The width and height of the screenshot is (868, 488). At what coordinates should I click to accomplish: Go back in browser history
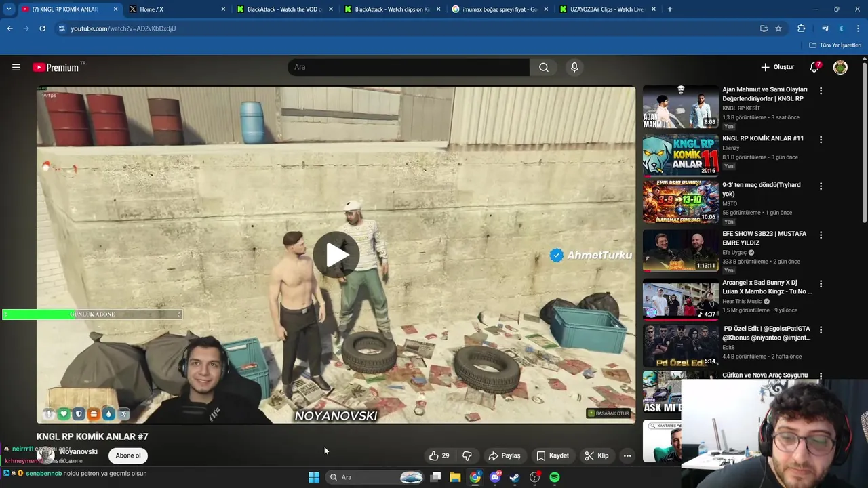click(x=9, y=28)
